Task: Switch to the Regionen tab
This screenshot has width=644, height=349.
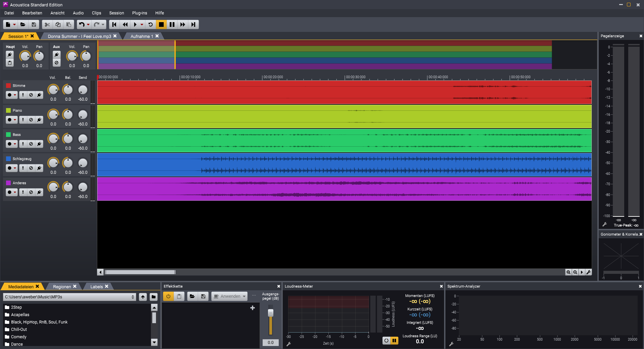Action: click(62, 287)
